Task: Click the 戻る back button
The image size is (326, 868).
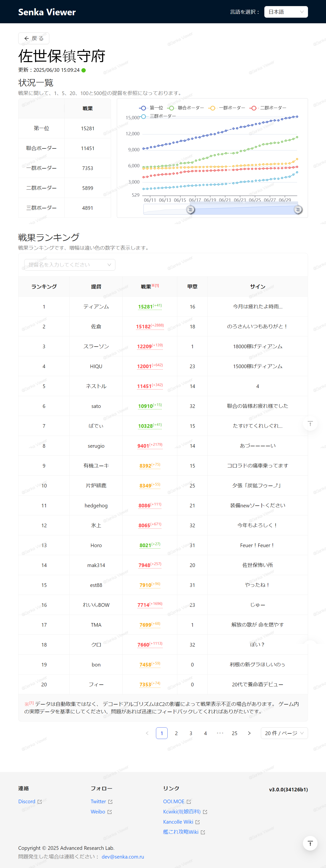Action: (34, 38)
